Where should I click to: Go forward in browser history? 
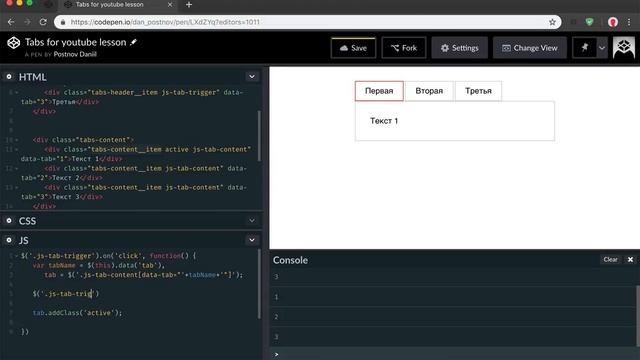[27, 22]
